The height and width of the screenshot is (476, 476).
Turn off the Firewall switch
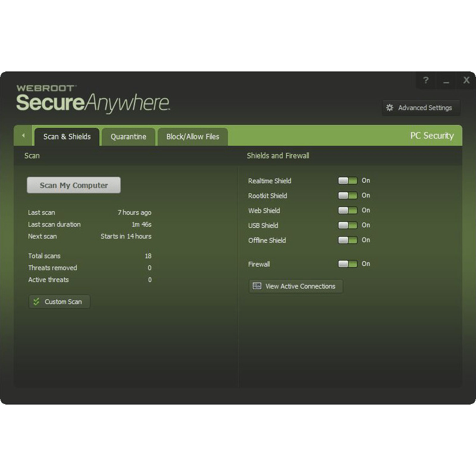(x=347, y=264)
